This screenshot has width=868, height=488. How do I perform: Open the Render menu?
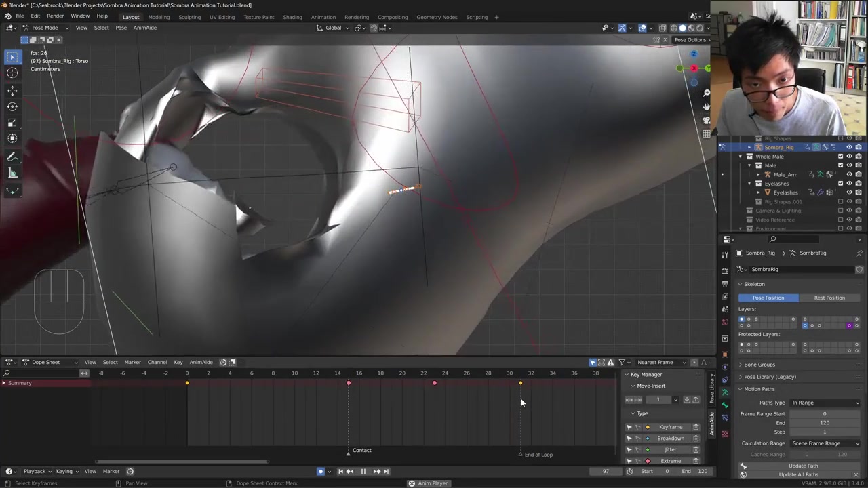click(x=55, y=16)
